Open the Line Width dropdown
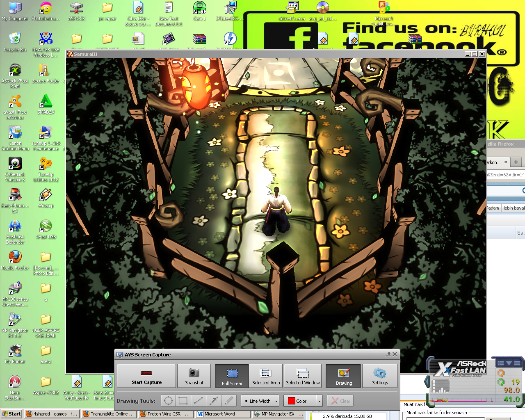525x420 pixels. 260,401
